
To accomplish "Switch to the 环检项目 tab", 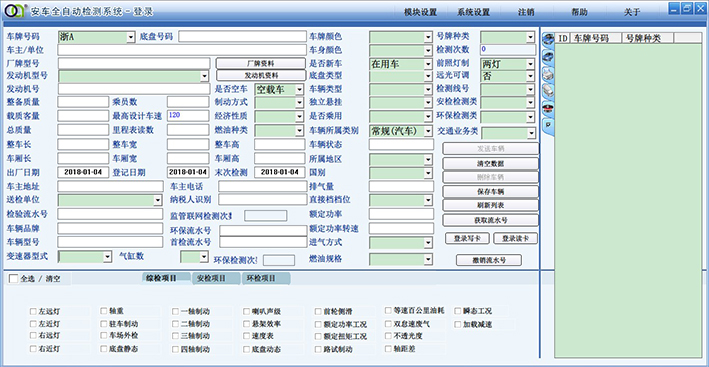I will [x=266, y=278].
